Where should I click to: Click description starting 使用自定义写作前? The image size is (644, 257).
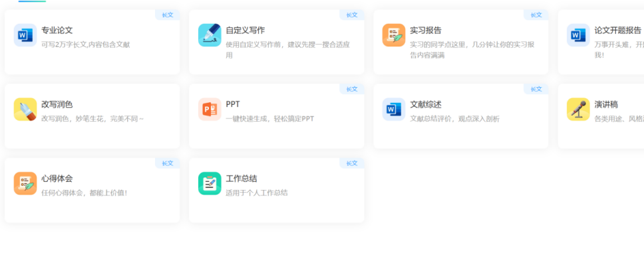coord(288,50)
